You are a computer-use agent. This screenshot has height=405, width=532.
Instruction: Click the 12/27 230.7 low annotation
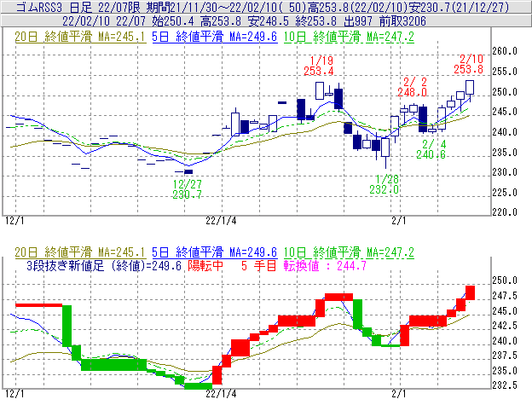pyautogui.click(x=188, y=189)
